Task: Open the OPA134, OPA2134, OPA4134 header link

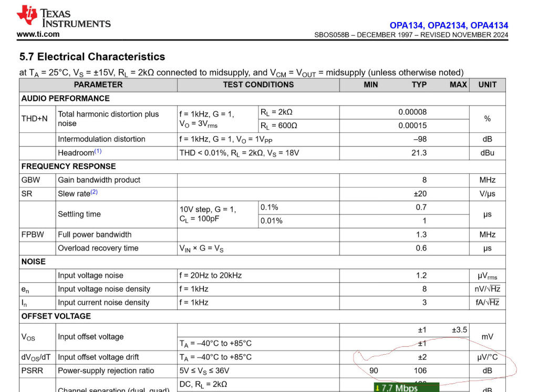Action: click(x=449, y=25)
